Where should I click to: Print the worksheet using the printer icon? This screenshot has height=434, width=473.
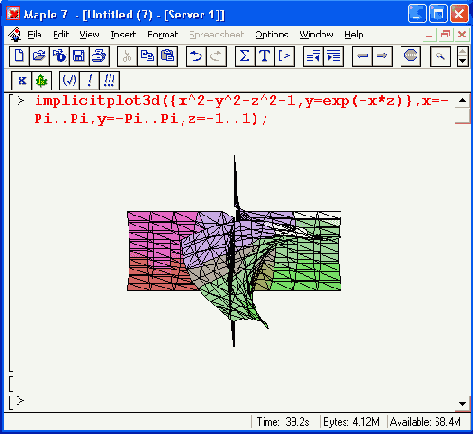click(99, 56)
